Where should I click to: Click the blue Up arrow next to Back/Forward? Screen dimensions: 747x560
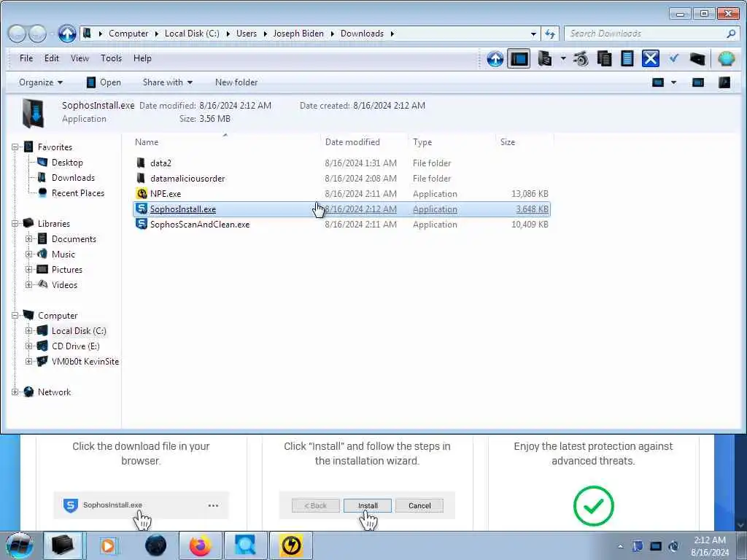click(66, 34)
